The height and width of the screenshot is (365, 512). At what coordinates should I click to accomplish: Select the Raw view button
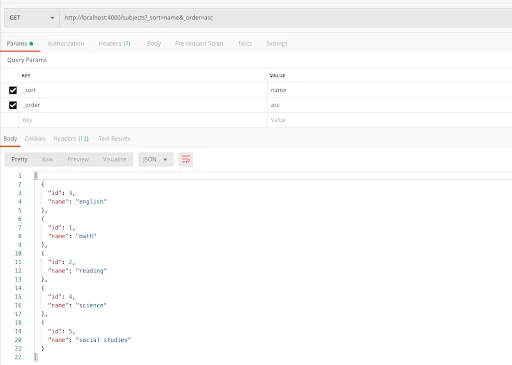[47, 159]
